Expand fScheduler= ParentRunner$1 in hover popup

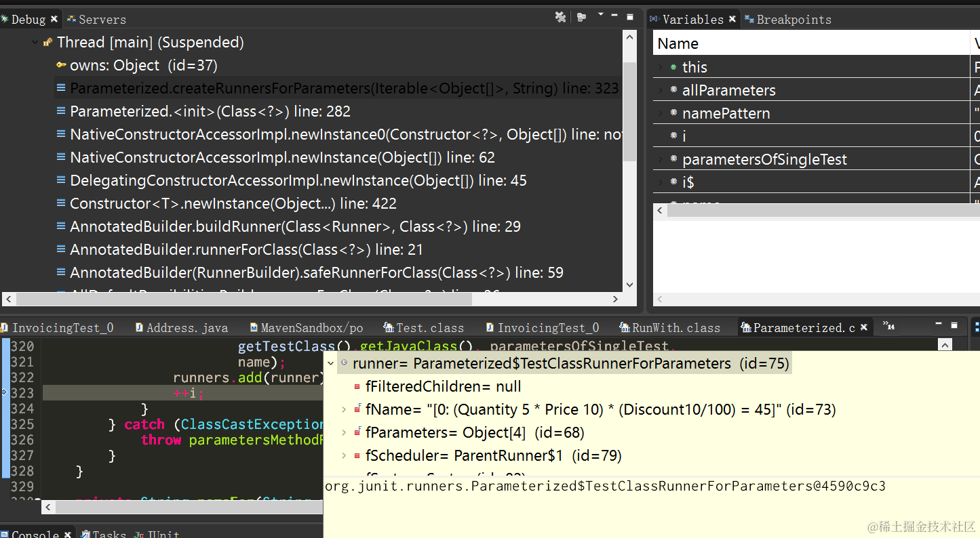point(345,455)
